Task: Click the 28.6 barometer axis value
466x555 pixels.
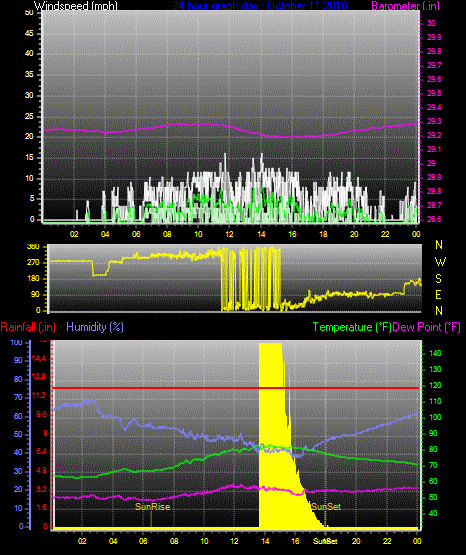Action: pos(434,219)
